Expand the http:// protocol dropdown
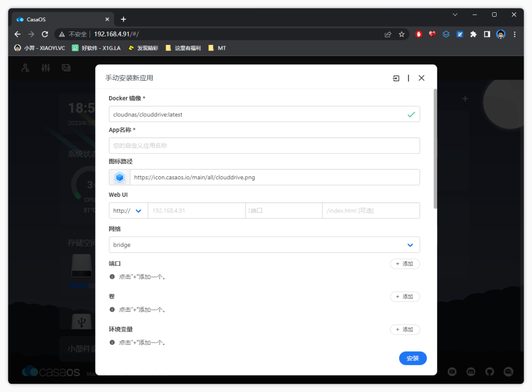This screenshot has height=392, width=532. [129, 211]
